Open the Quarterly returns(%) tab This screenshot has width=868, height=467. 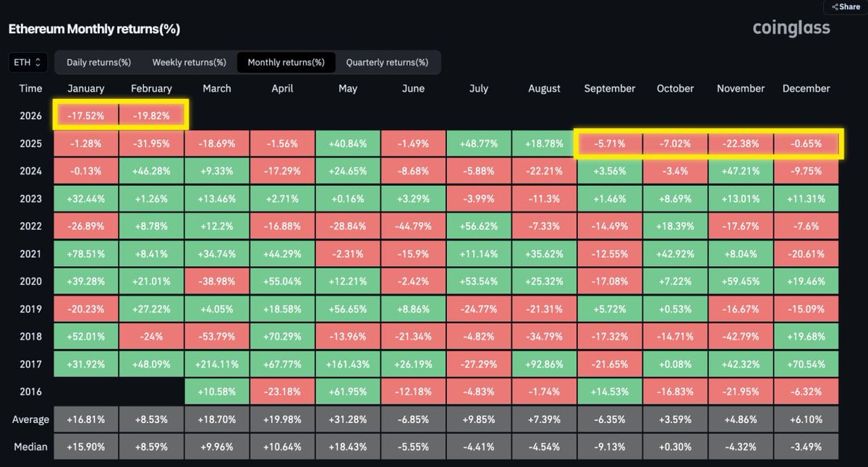[386, 62]
